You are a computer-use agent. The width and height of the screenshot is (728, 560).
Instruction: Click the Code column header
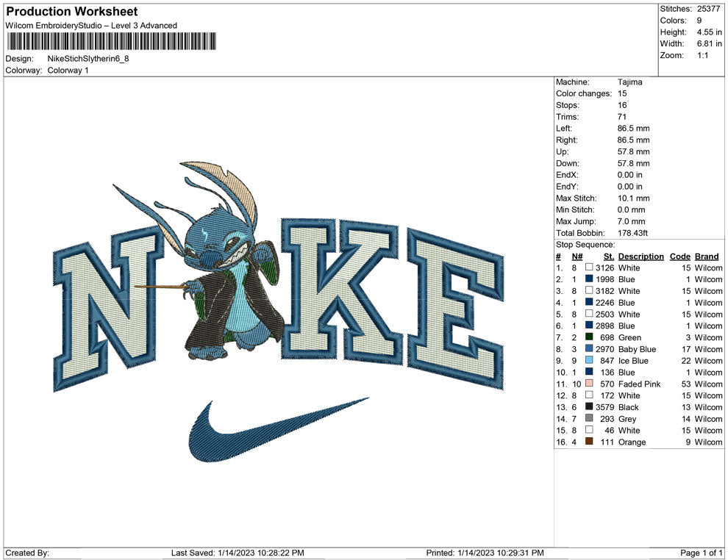coord(679,256)
